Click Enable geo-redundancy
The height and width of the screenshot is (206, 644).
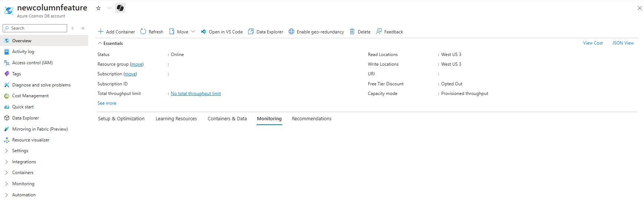(x=316, y=32)
